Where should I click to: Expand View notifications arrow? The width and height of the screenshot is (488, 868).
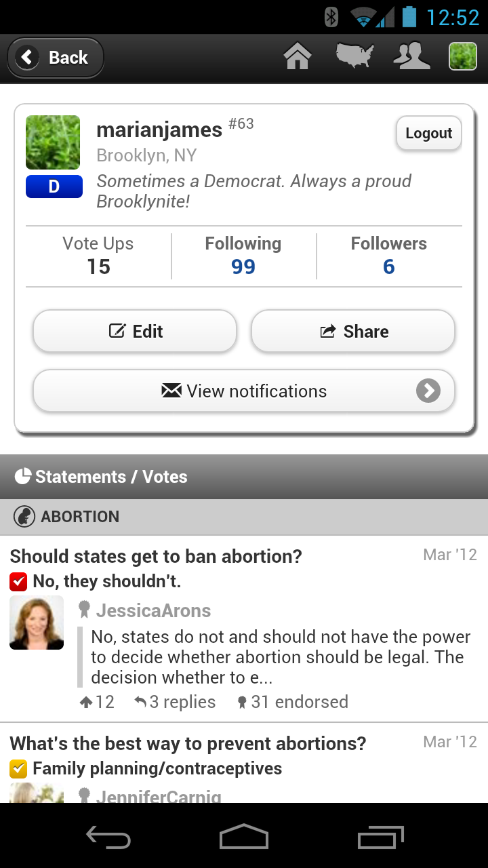[428, 391]
